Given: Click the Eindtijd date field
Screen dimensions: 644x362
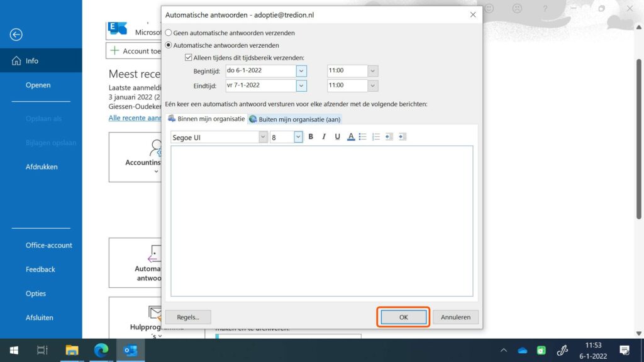Looking at the screenshot, I should click(x=261, y=85).
